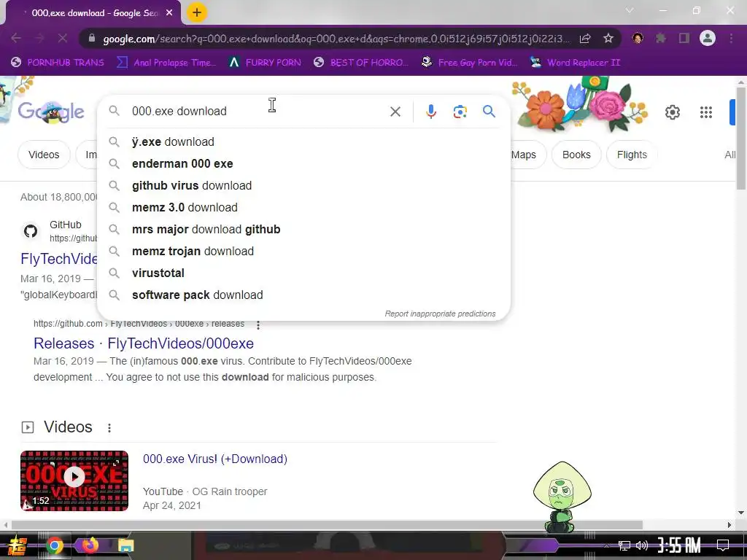Image resolution: width=747 pixels, height=560 pixels.
Task: Toggle the browser side panel icon
Action: 684,38
